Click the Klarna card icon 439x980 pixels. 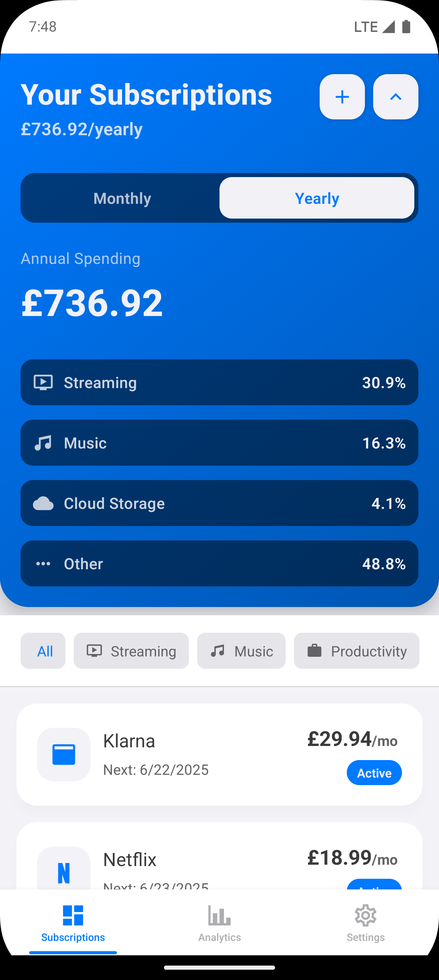point(64,755)
